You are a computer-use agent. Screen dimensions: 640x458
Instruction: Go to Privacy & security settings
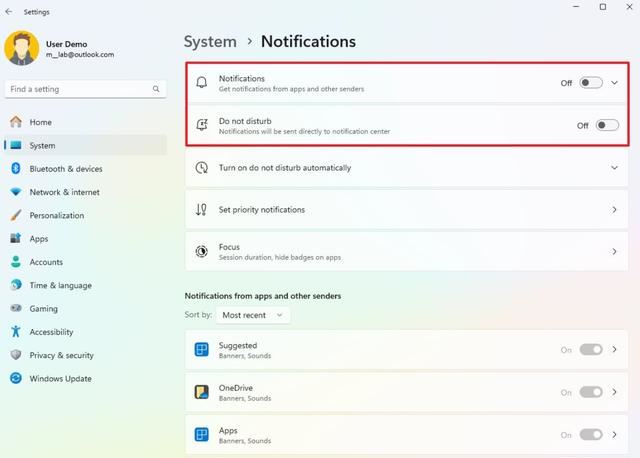tap(61, 355)
